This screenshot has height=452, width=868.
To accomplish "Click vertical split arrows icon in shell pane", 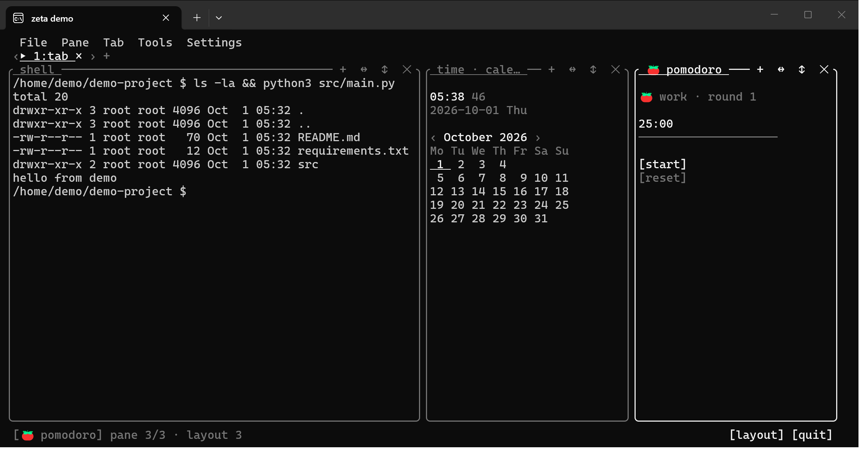I will (x=385, y=69).
